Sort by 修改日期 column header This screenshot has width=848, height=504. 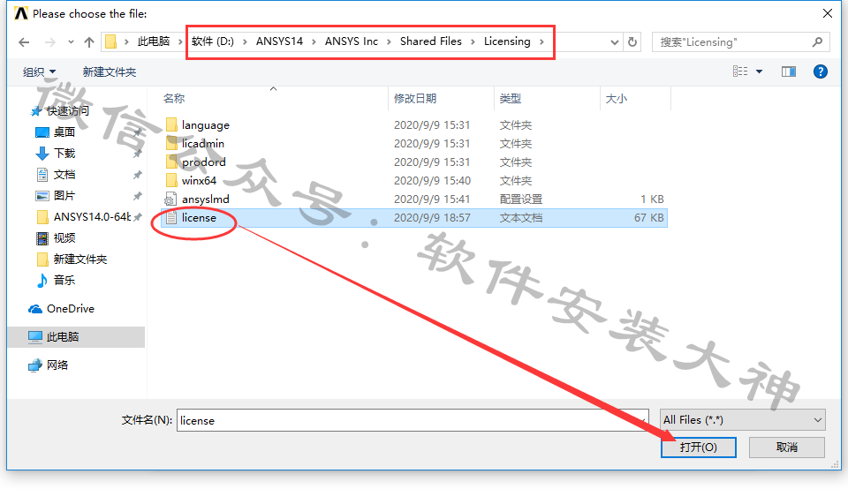(415, 98)
